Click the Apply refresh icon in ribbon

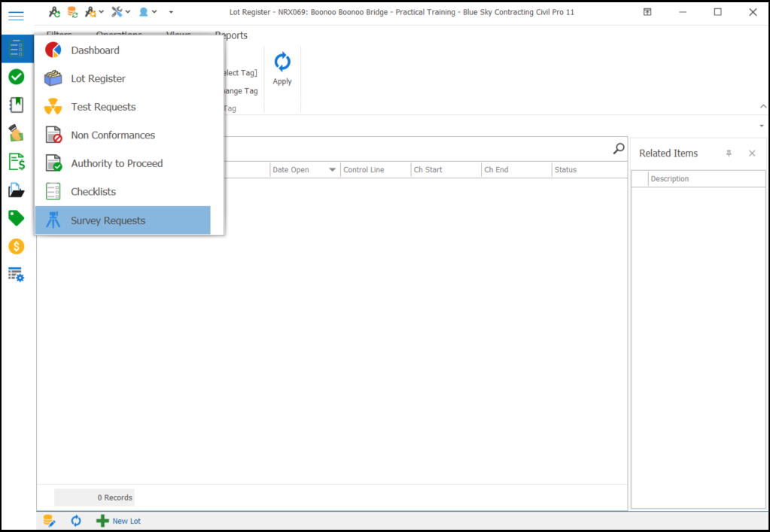point(282,63)
